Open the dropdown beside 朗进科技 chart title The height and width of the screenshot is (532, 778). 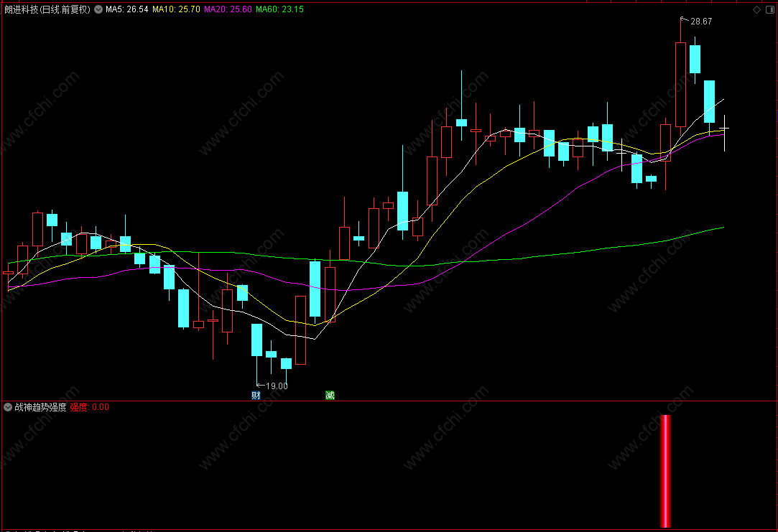point(98,9)
